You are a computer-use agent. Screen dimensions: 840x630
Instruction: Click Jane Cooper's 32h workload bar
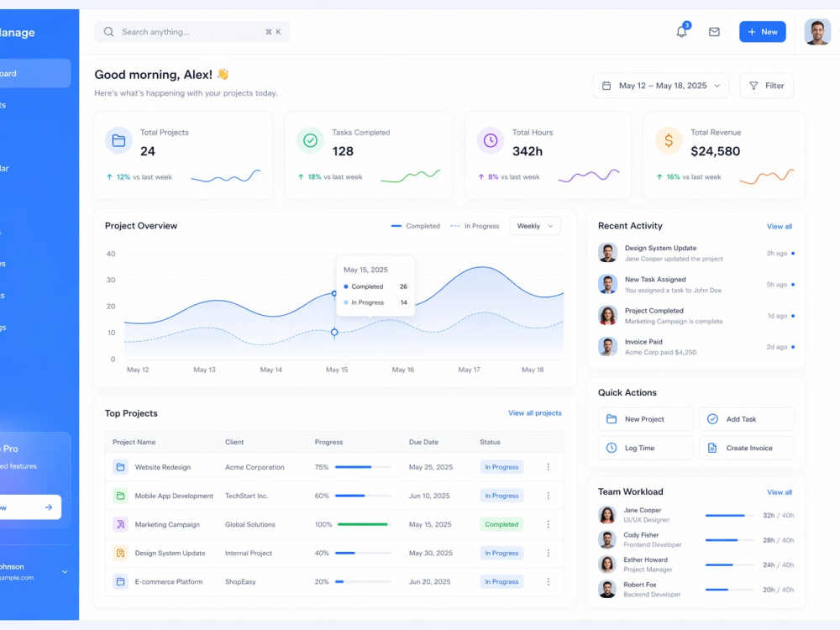click(x=730, y=516)
